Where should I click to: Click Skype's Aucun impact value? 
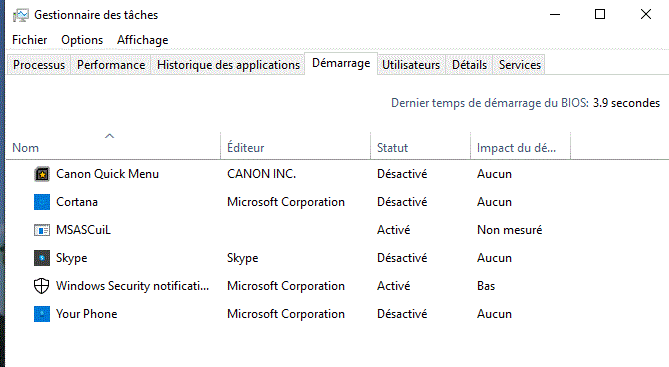(494, 258)
